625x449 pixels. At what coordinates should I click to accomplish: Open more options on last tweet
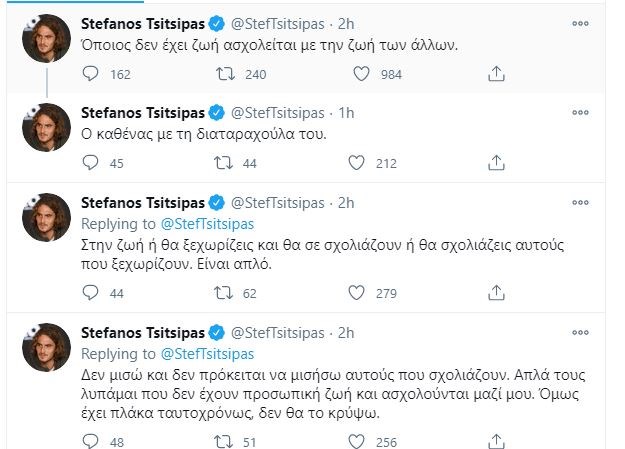click(x=581, y=330)
